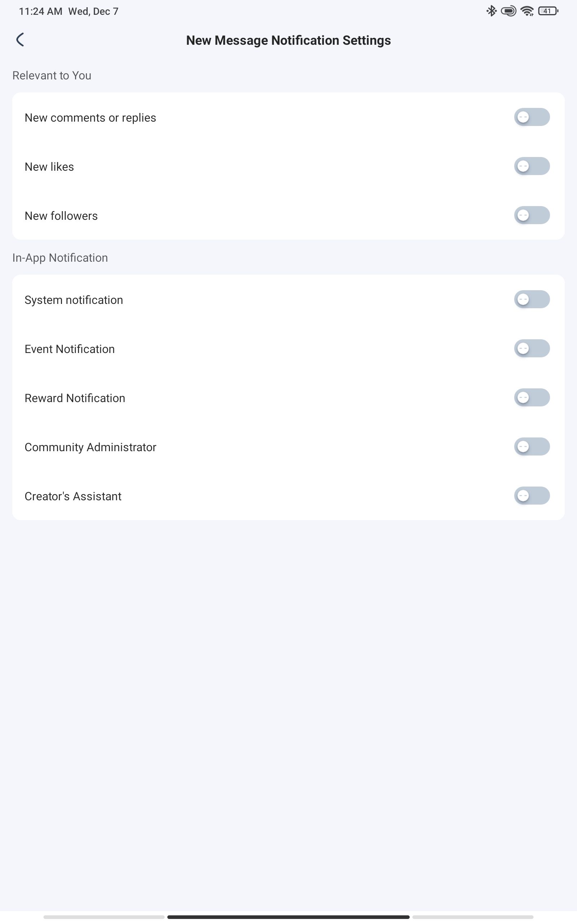Toggle the Creator's Assistant switch
577x924 pixels.
(x=532, y=496)
